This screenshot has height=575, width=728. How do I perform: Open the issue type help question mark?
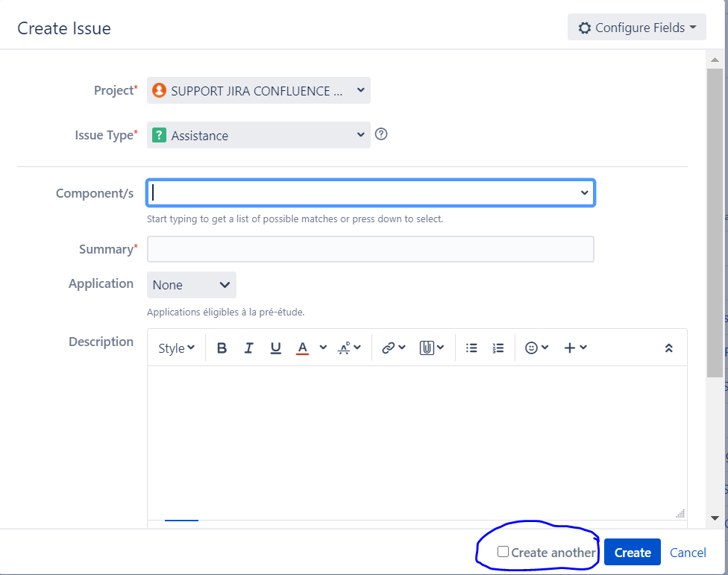[381, 134]
